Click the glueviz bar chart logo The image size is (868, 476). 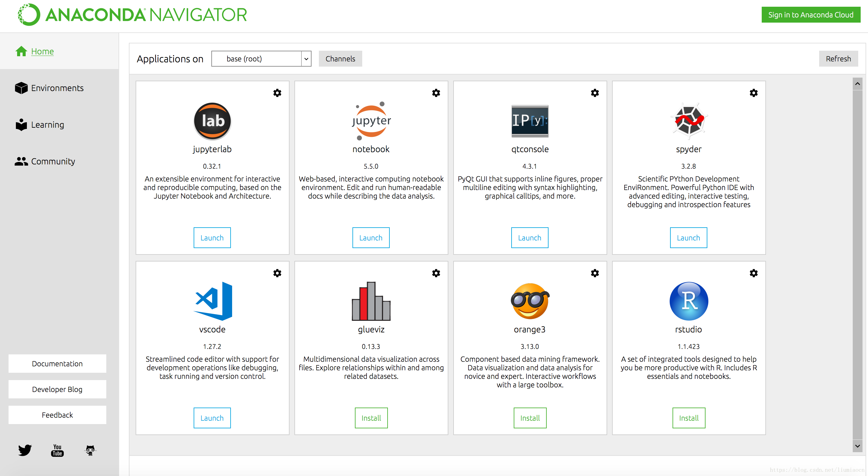pos(371,301)
